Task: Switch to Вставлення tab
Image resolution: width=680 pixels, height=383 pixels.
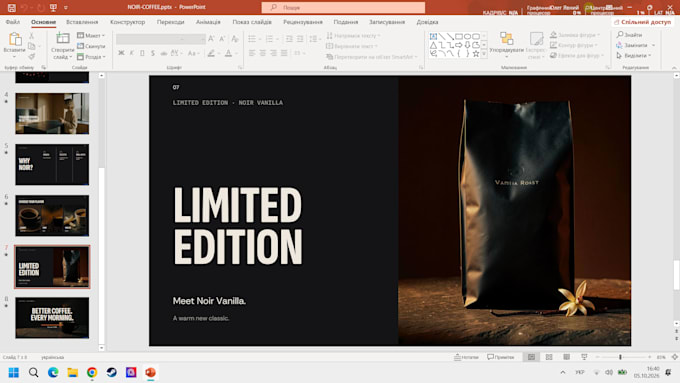Action: point(82,22)
